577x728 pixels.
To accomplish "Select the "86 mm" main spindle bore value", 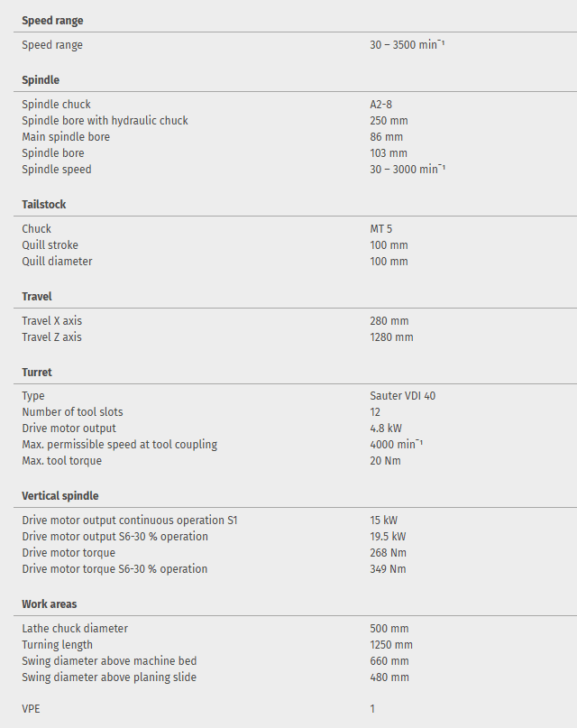I will pyautogui.click(x=386, y=137).
